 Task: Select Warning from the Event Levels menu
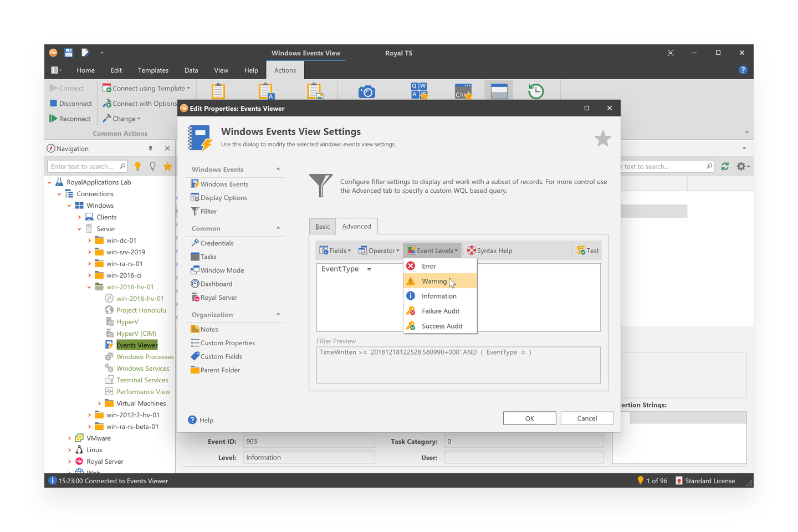[x=434, y=281]
